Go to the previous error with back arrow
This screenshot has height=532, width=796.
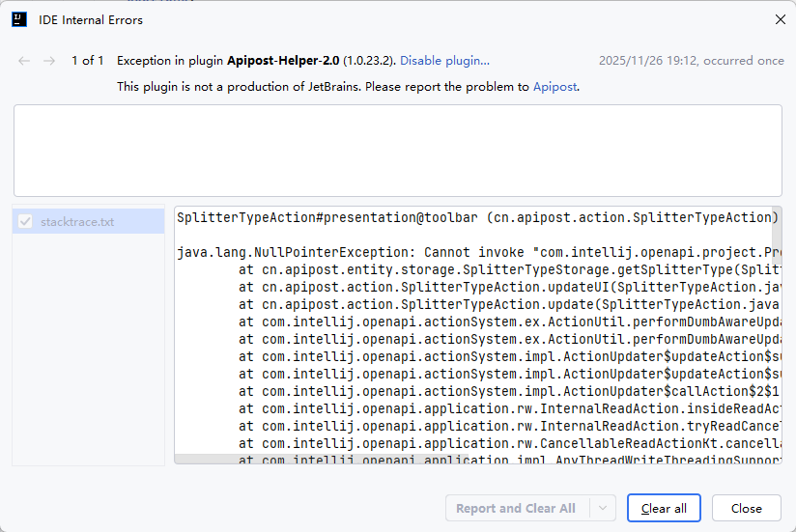click(24, 61)
